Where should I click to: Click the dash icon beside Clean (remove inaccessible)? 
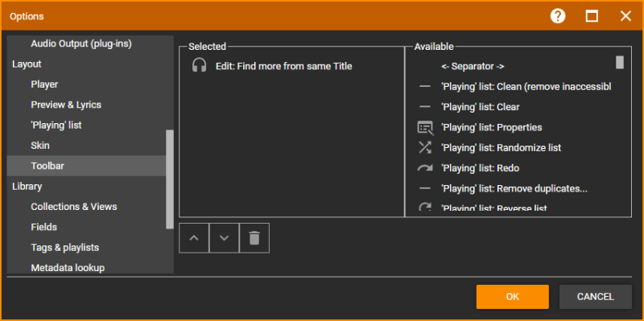tap(425, 87)
